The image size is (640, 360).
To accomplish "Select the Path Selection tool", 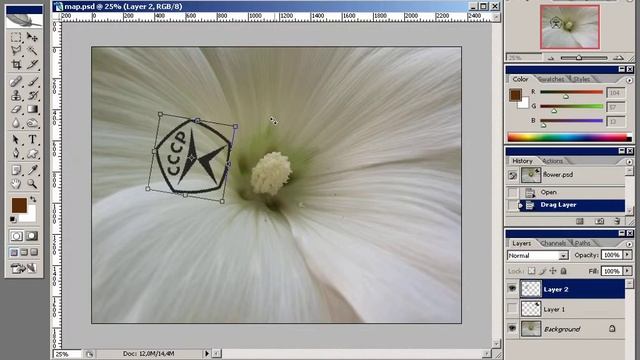I will pyautogui.click(x=16, y=140).
